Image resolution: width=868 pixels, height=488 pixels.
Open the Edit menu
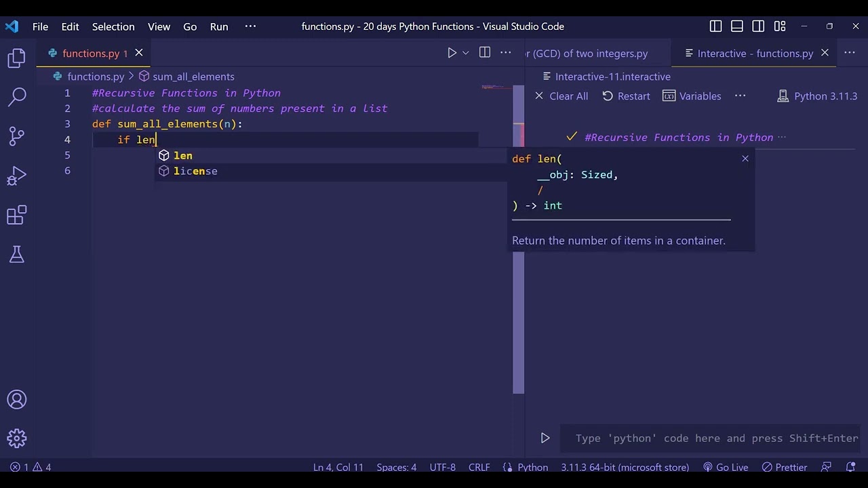(x=70, y=26)
